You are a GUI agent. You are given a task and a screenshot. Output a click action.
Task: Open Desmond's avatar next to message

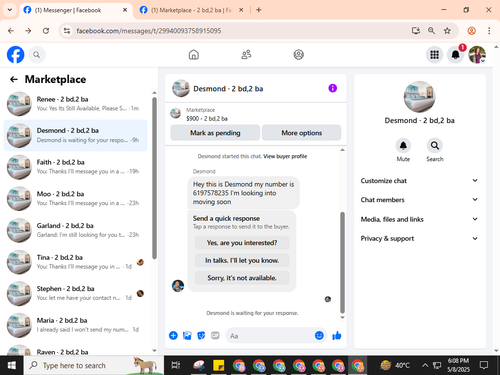point(178,285)
